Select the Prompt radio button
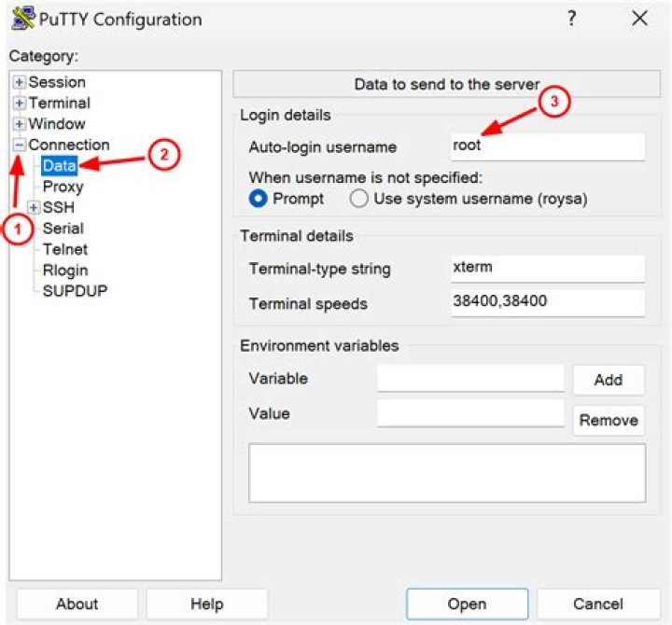This screenshot has height=625, width=672. (x=259, y=199)
